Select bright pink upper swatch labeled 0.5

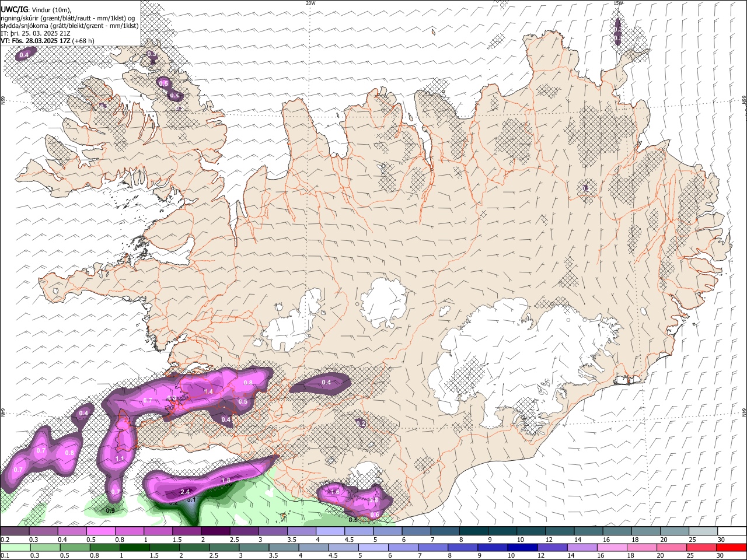coord(100,531)
